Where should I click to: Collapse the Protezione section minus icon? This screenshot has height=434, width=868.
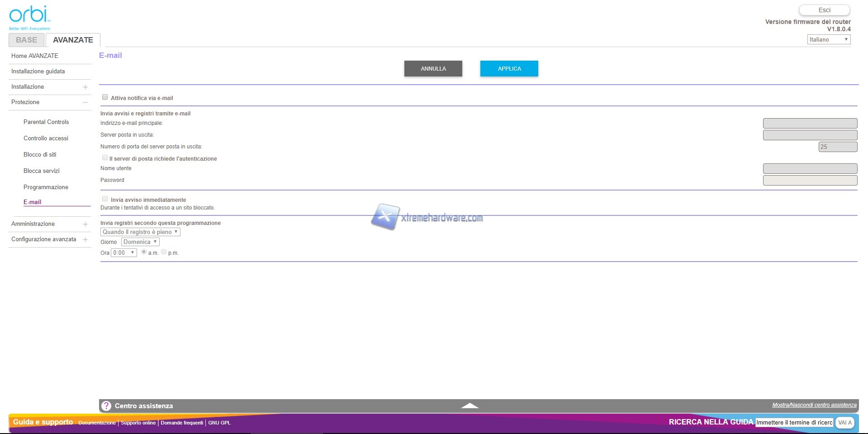click(x=85, y=102)
